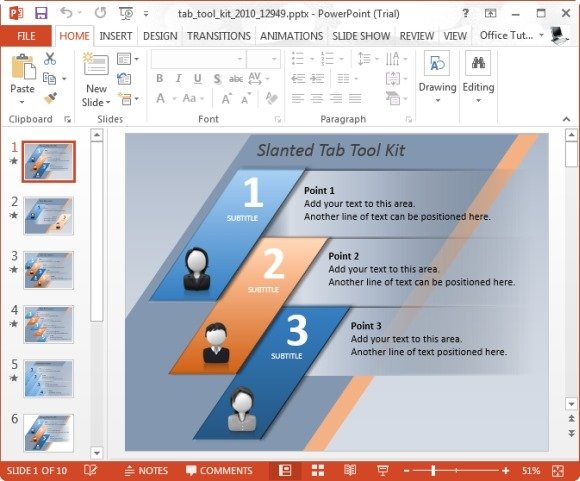This screenshot has width=580, height=481.
Task: Click the zoom slider handle
Action: (x=433, y=471)
